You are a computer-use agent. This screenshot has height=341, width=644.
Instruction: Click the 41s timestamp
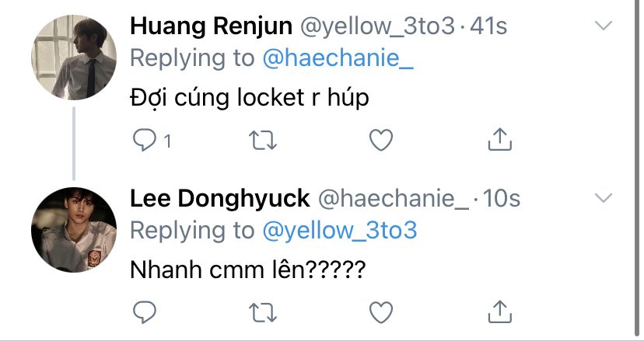point(490,26)
